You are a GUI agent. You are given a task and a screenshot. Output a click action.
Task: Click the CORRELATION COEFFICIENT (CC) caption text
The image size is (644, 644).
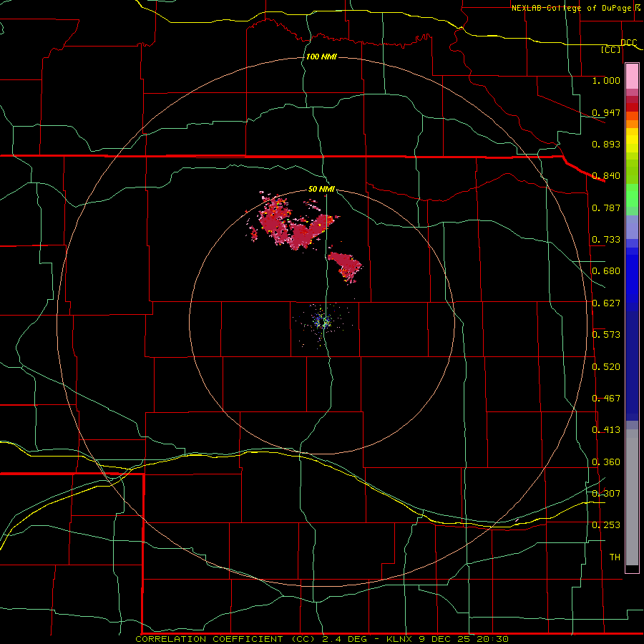[x=227, y=639]
